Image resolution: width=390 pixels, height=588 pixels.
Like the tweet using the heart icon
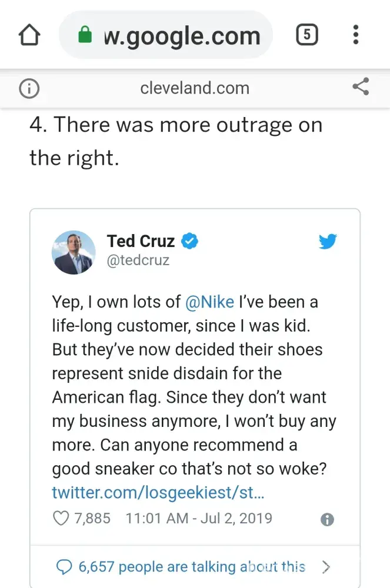point(61,519)
